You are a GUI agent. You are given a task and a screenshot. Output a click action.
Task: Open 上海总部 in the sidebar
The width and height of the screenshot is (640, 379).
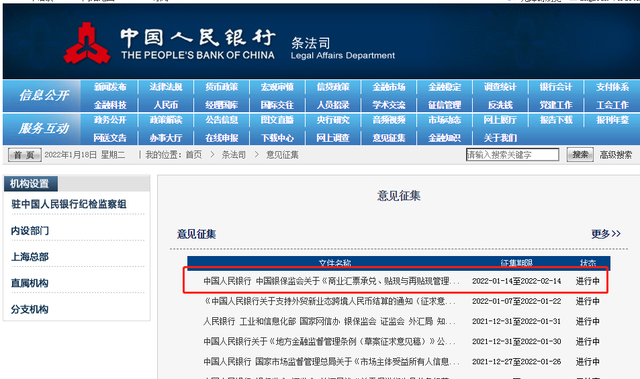30,257
